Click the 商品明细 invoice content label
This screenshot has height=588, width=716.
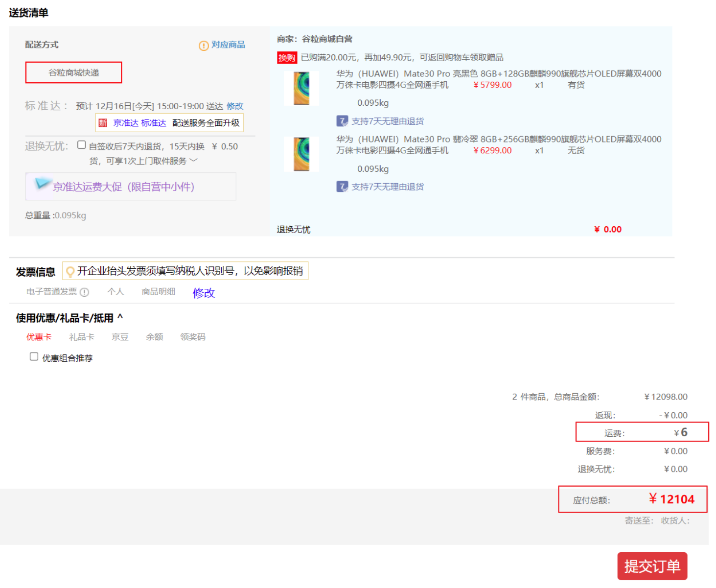click(x=159, y=292)
